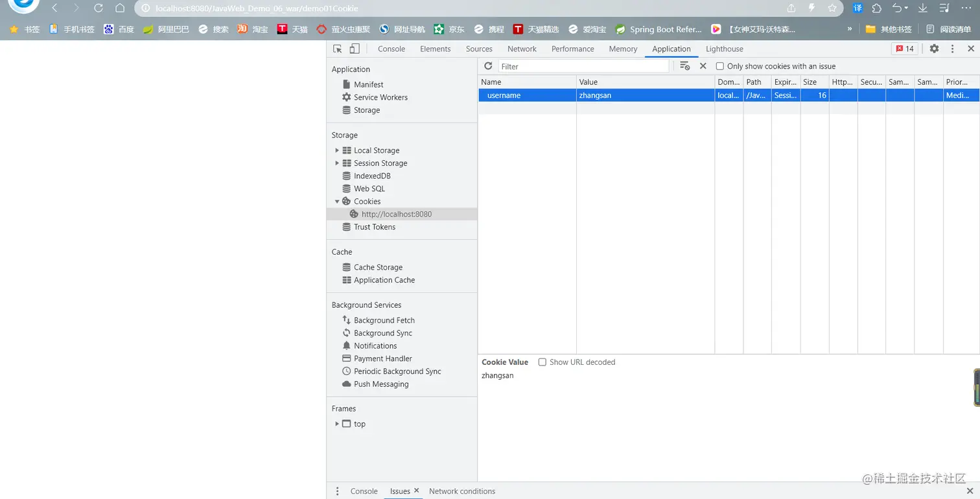Click the address bar URL

[257, 8]
